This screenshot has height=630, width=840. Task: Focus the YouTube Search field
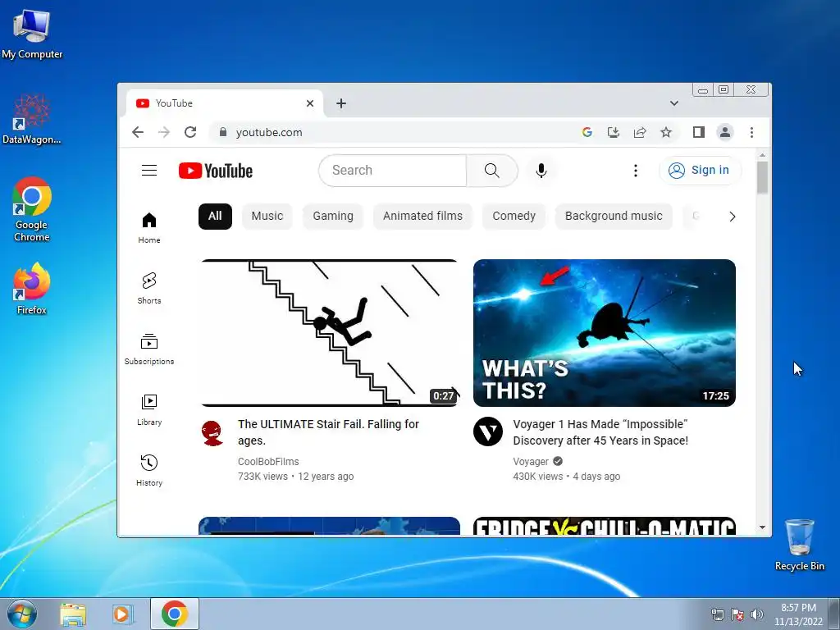[x=393, y=171]
